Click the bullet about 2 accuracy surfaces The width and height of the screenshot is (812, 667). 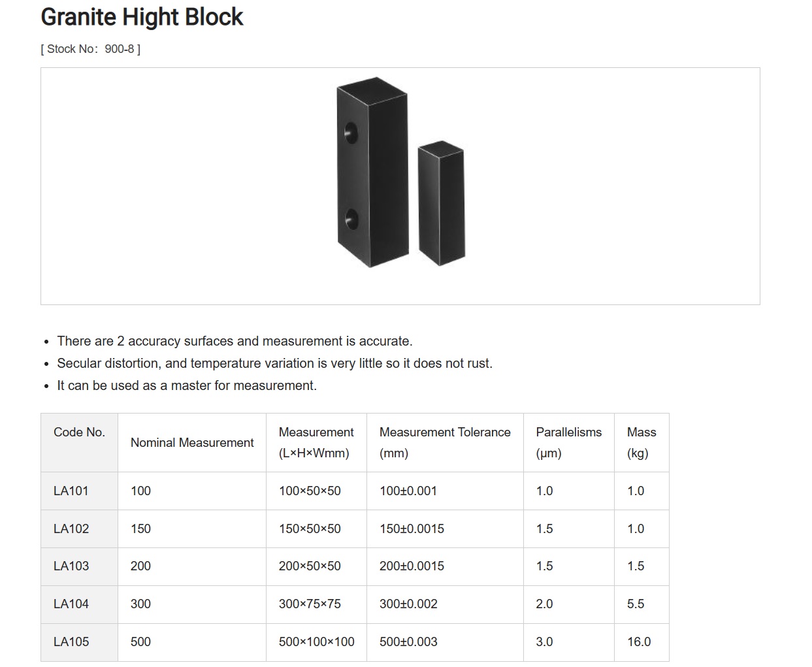235,341
